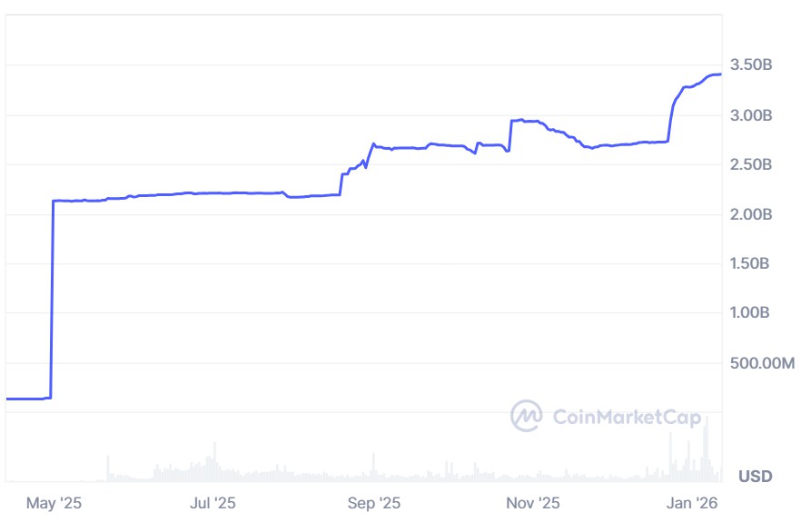Image resolution: width=801 pixels, height=532 pixels.
Task: Click the Jan '26 date label
Action: [692, 502]
